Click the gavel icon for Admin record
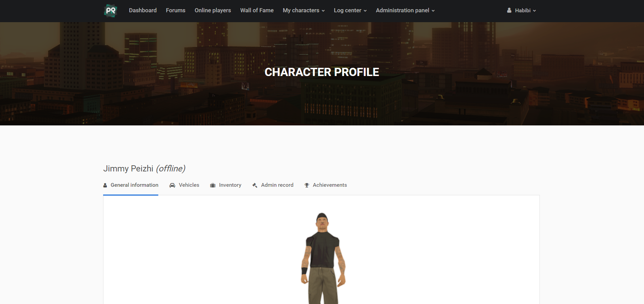644x304 pixels. (255, 185)
